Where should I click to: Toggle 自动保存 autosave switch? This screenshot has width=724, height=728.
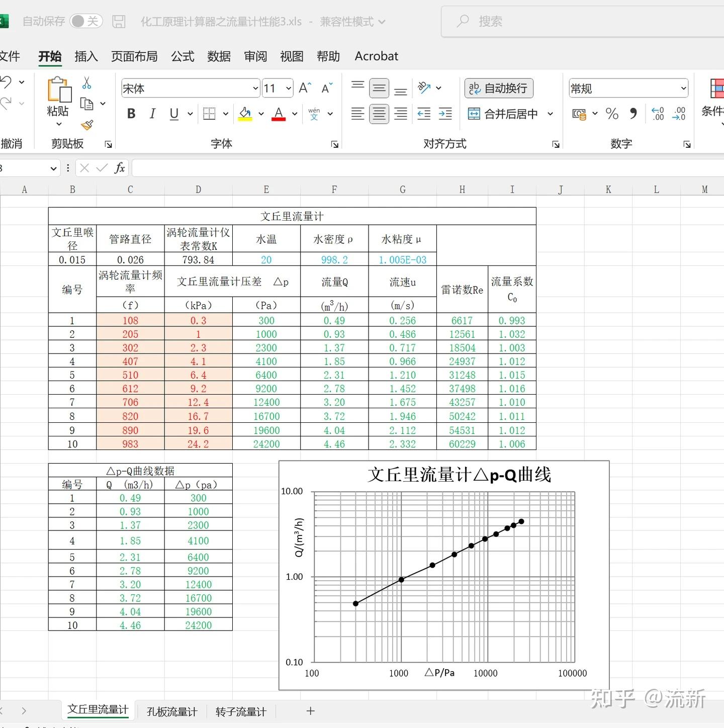coord(85,21)
